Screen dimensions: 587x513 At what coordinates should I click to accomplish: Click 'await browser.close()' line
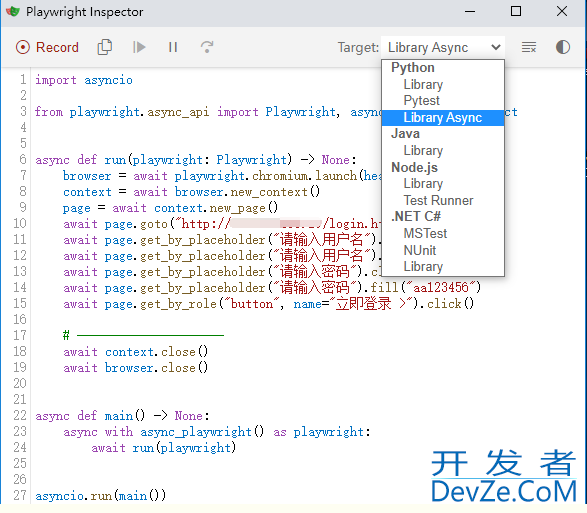click(x=135, y=368)
